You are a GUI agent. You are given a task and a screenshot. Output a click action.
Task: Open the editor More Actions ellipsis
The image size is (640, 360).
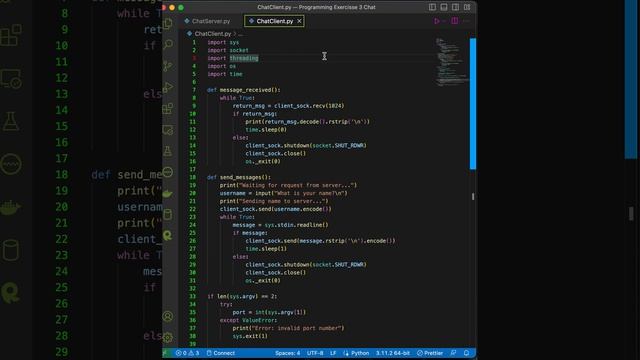(x=467, y=21)
